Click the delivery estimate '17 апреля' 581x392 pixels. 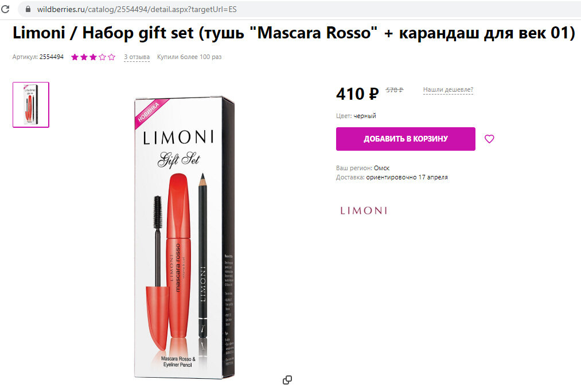tap(433, 177)
